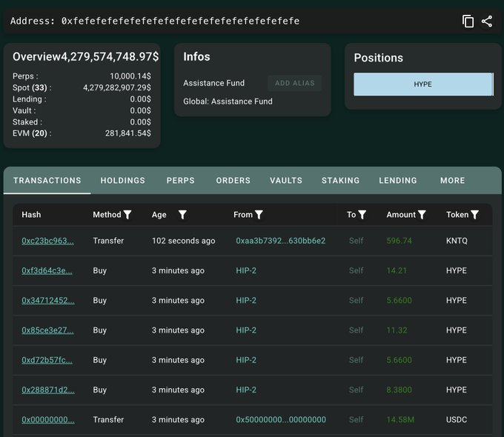Open sender address 0x50000000...00000000
Image resolution: width=504 pixels, height=437 pixels.
(x=281, y=420)
